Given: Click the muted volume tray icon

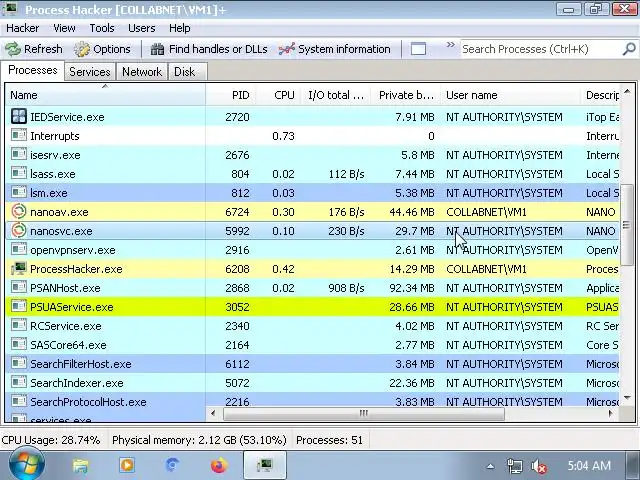Looking at the screenshot, I should 539,466.
